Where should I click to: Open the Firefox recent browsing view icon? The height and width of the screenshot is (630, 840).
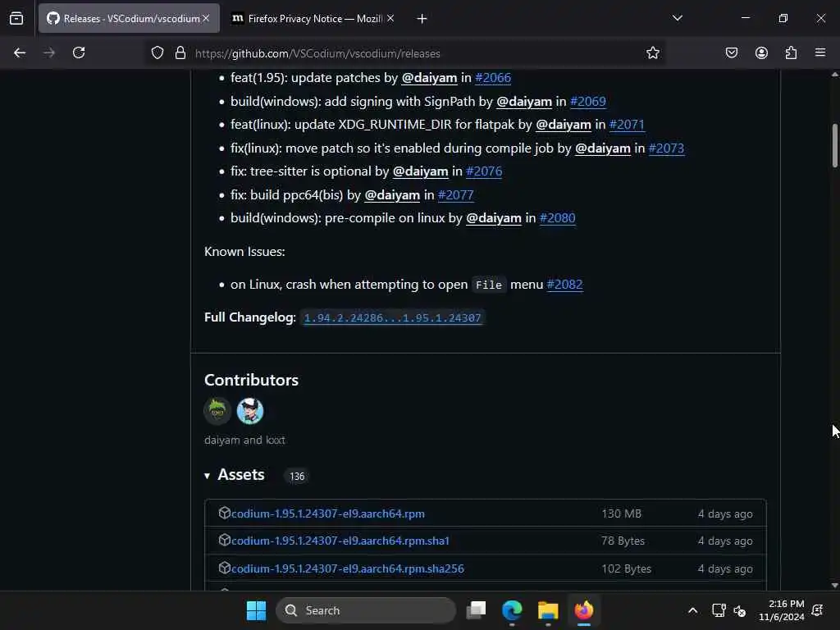(x=16, y=19)
